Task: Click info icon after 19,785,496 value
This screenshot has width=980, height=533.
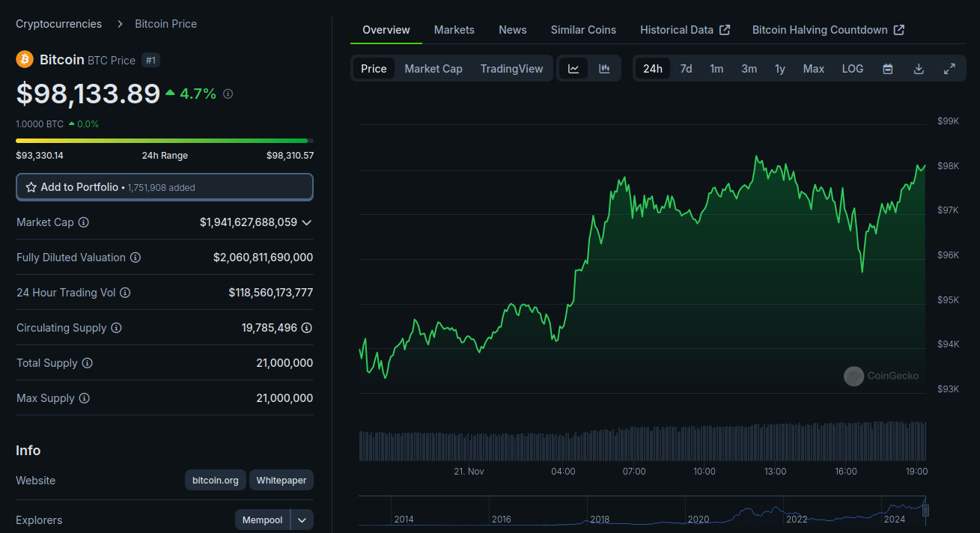Action: coord(307,328)
